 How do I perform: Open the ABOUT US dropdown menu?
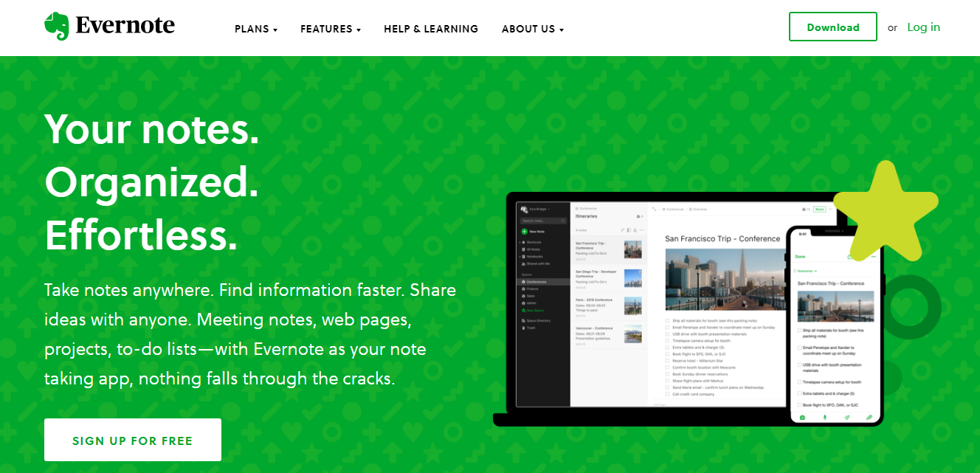tap(533, 29)
